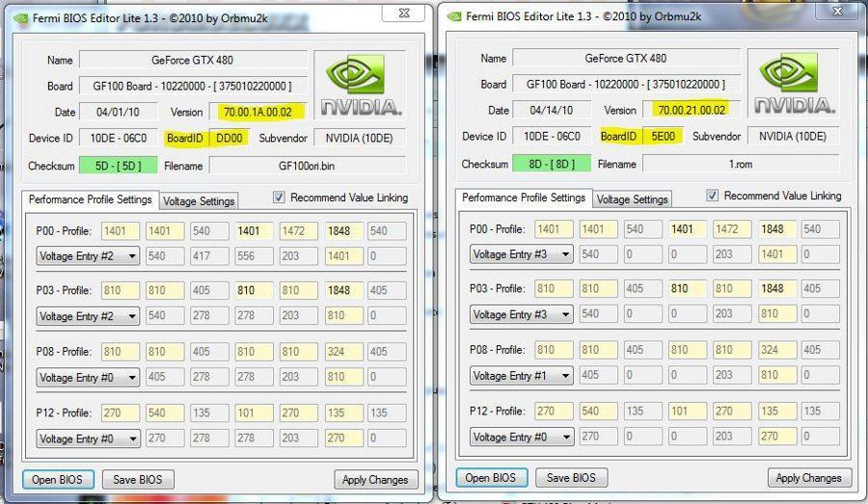This screenshot has height=504, width=868.
Task: Click checksum field 5D - [ 5D ]
Action: point(118,166)
